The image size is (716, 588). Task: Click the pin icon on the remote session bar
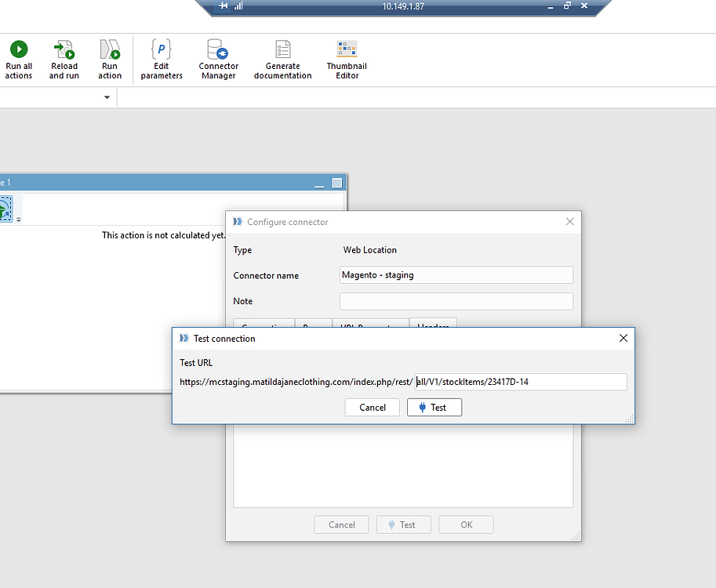tap(223, 6)
